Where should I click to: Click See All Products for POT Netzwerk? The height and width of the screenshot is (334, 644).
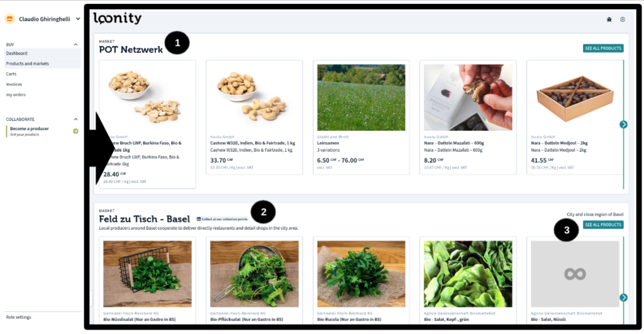coord(603,48)
